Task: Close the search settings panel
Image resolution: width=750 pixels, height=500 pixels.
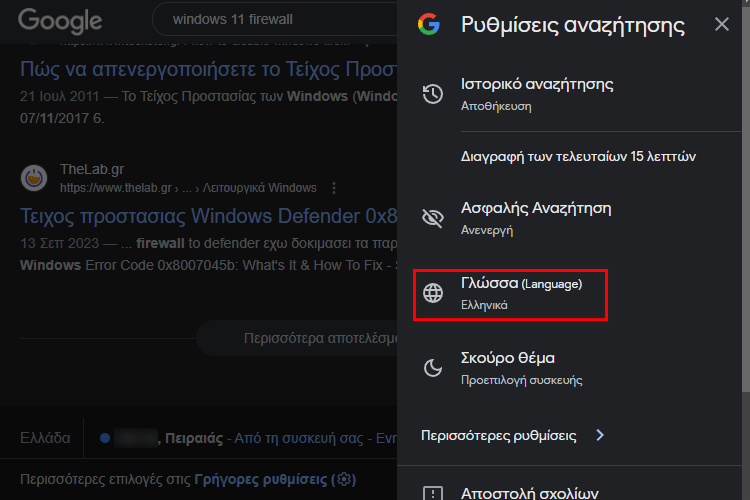Action: [721, 24]
